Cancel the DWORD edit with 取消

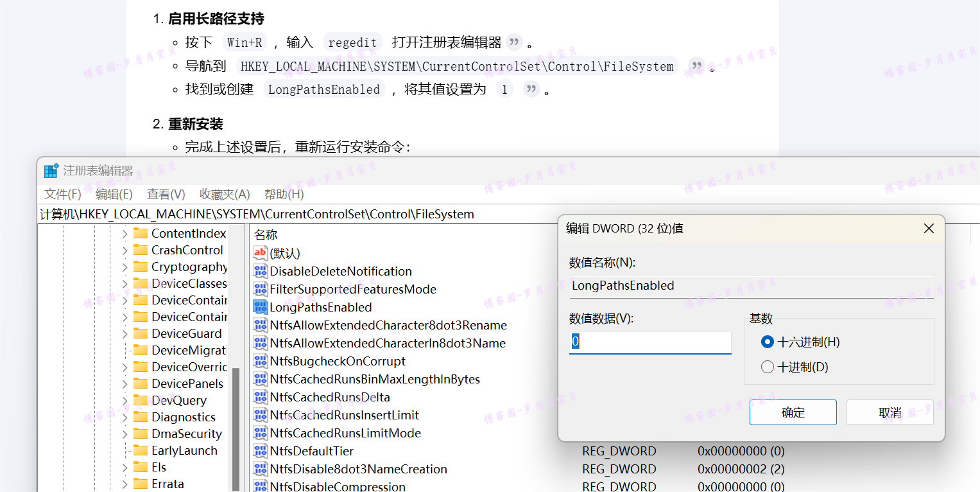pos(890,412)
